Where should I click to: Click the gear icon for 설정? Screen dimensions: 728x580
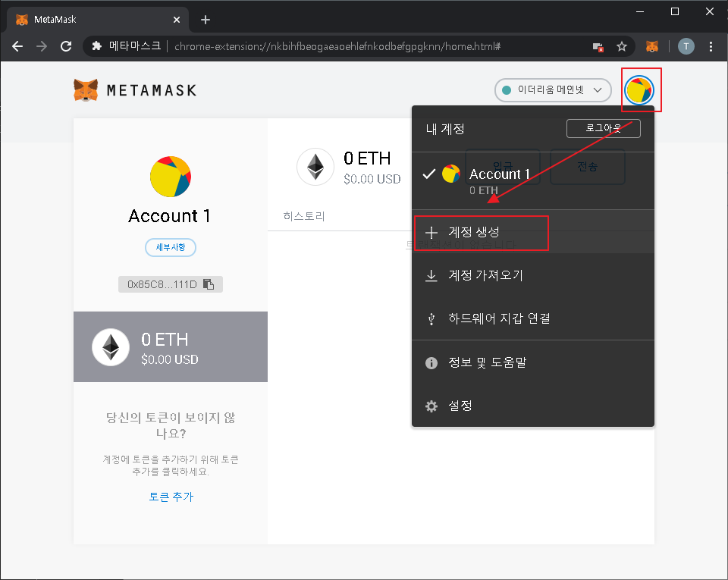(x=431, y=406)
